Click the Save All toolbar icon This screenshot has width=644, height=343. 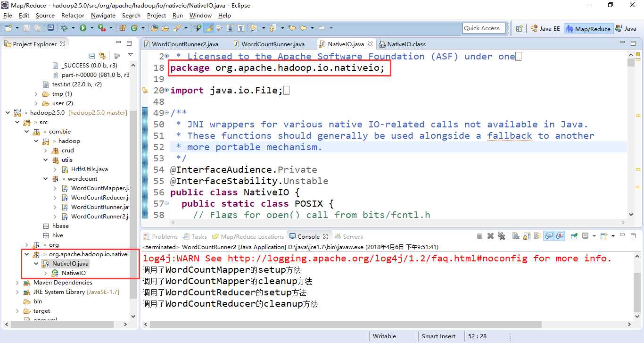click(37, 28)
